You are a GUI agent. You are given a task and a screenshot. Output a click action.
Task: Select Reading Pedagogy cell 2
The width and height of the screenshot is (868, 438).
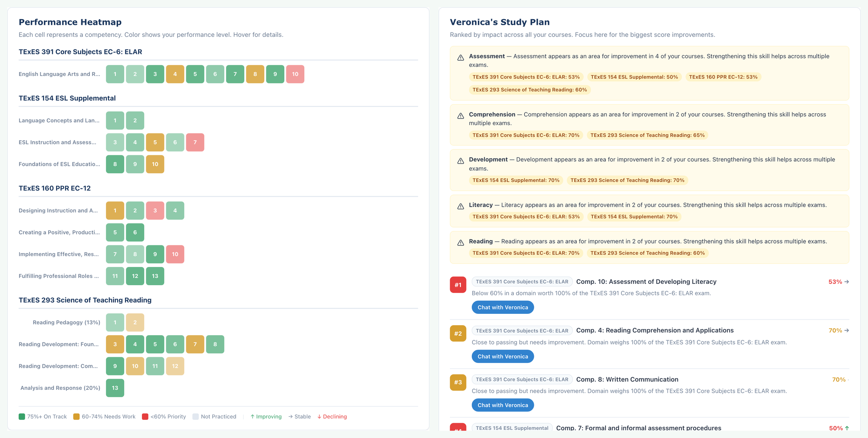(x=135, y=323)
